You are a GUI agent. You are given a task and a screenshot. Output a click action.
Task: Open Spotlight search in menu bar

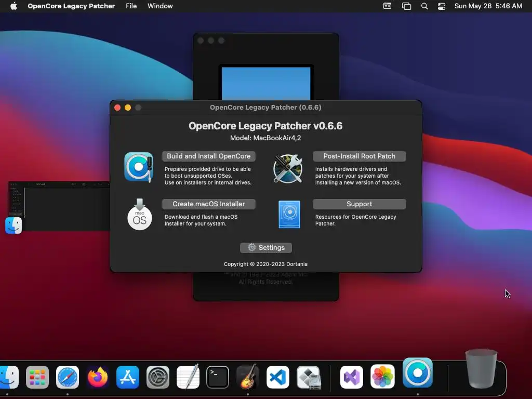(424, 6)
